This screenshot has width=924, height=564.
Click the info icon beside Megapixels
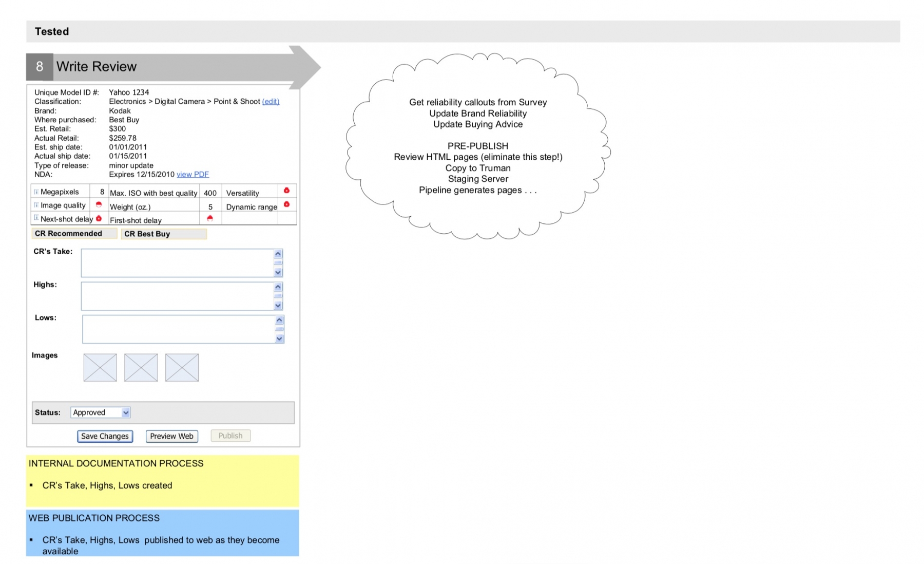[36, 192]
